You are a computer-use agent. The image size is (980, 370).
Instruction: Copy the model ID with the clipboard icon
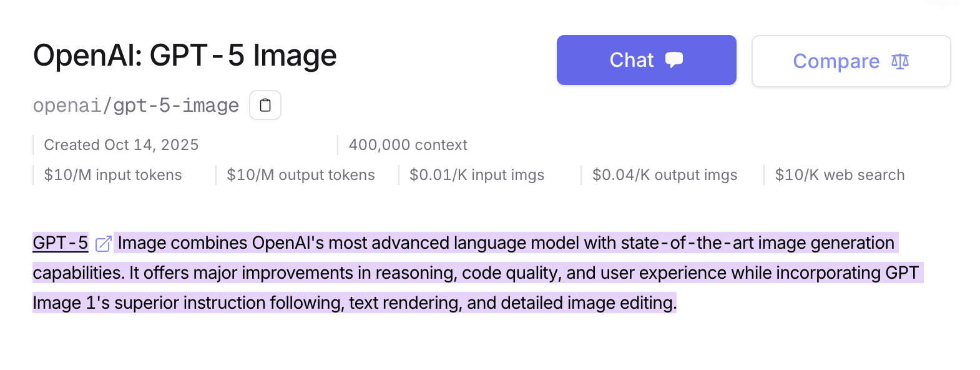click(265, 105)
